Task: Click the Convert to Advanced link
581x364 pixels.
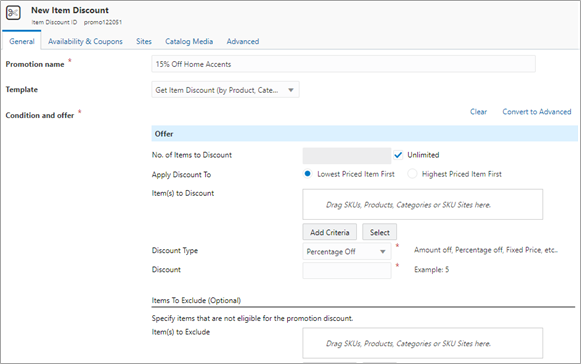Action: pyautogui.click(x=537, y=112)
